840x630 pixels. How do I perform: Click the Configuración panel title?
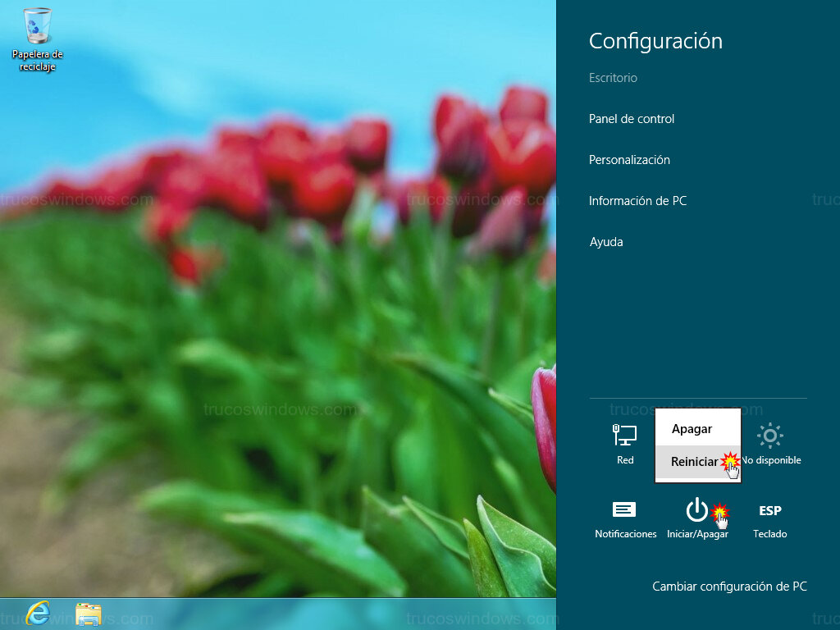[x=655, y=41]
